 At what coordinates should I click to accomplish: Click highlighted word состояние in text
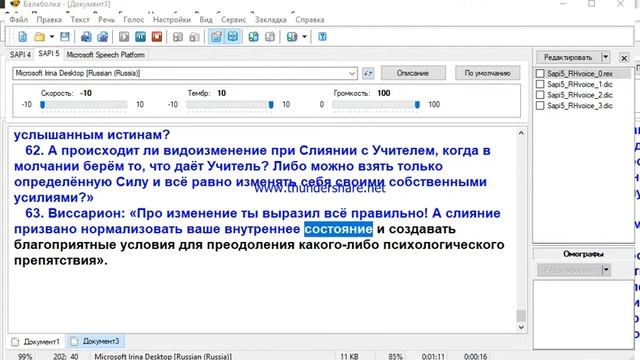click(338, 229)
